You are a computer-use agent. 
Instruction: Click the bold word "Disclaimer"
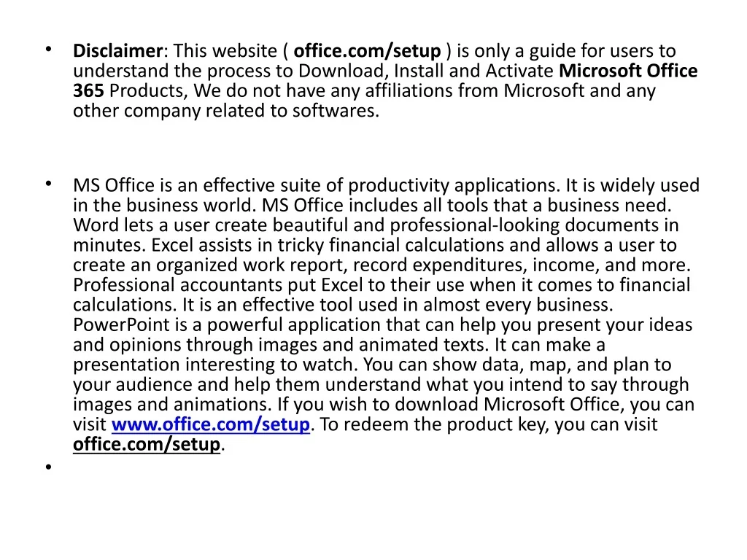point(118,51)
